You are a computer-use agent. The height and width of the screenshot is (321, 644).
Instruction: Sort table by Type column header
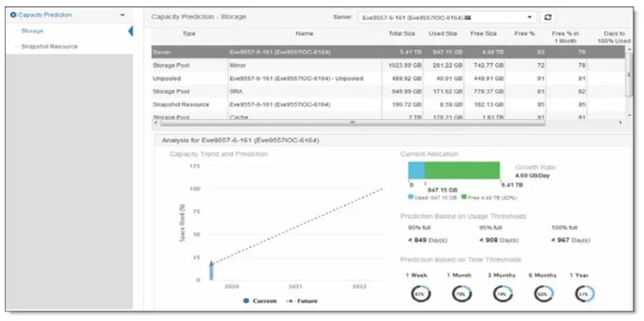[189, 34]
